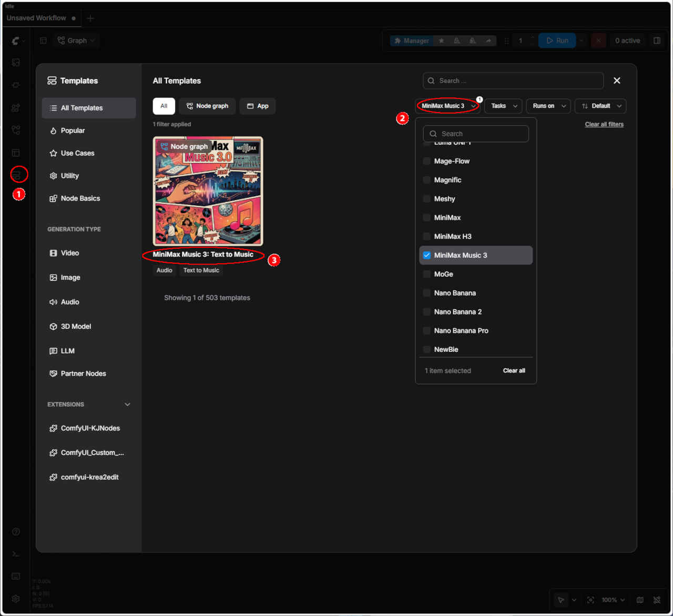This screenshot has width=673, height=616.
Task: Click the drag handle dots beside batch count
Action: tap(506, 41)
